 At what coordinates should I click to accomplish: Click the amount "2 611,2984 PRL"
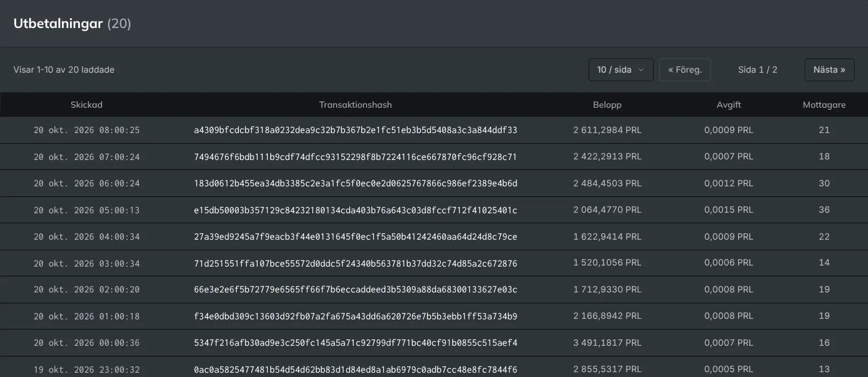tap(607, 130)
